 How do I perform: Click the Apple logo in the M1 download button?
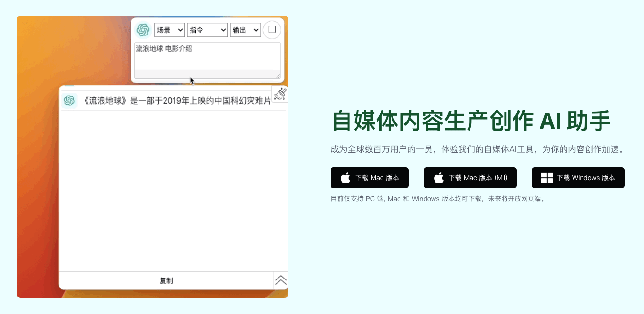point(439,178)
